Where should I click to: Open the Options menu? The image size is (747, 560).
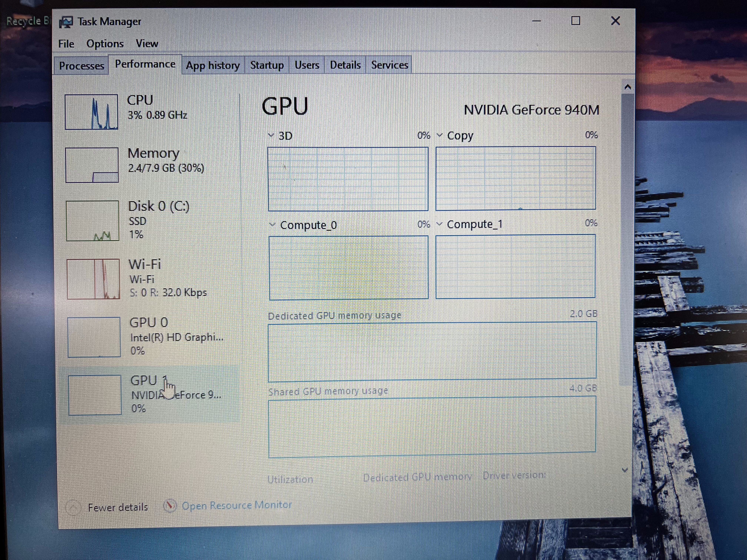click(105, 44)
